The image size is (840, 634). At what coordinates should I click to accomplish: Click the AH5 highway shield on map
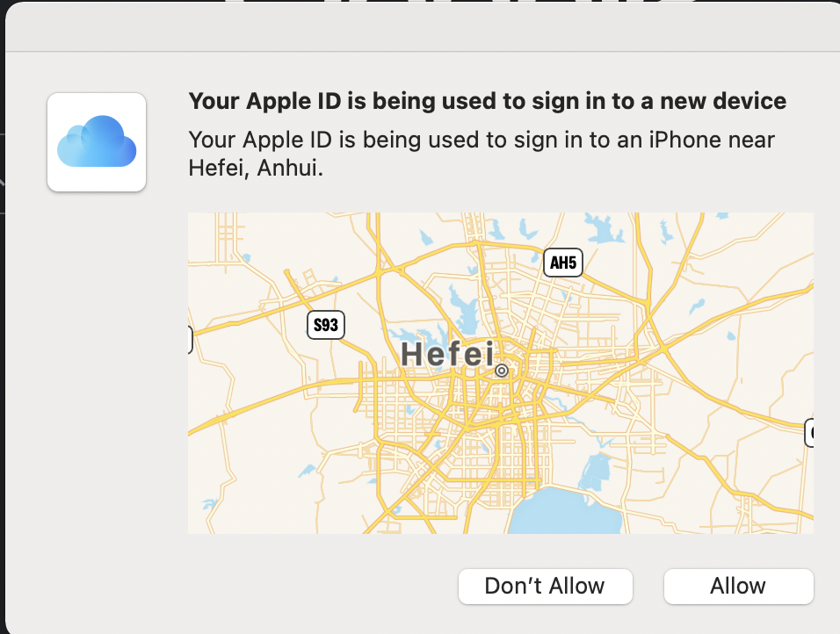click(563, 263)
